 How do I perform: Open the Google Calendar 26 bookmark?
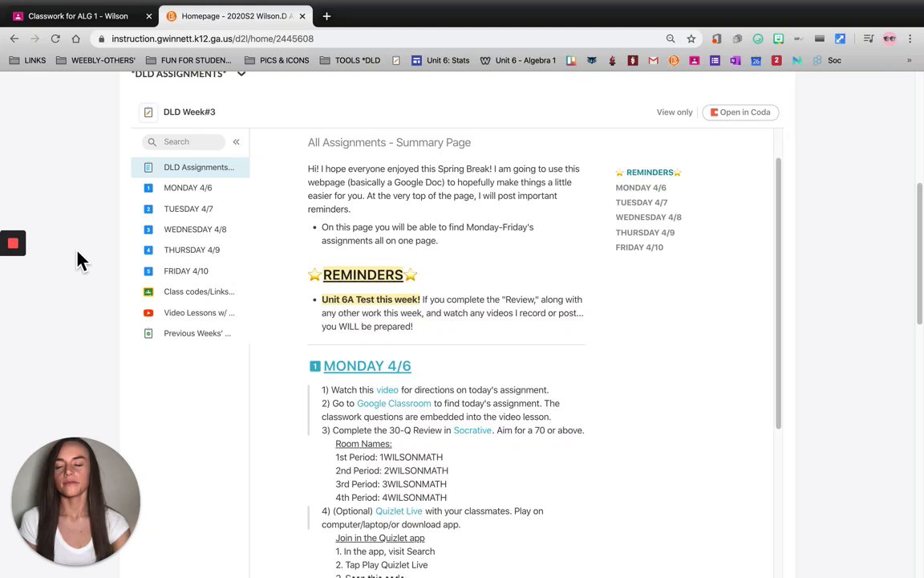756,60
